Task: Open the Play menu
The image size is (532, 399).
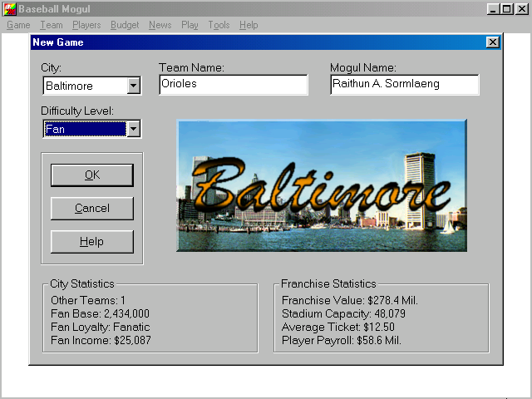Action: pos(190,25)
